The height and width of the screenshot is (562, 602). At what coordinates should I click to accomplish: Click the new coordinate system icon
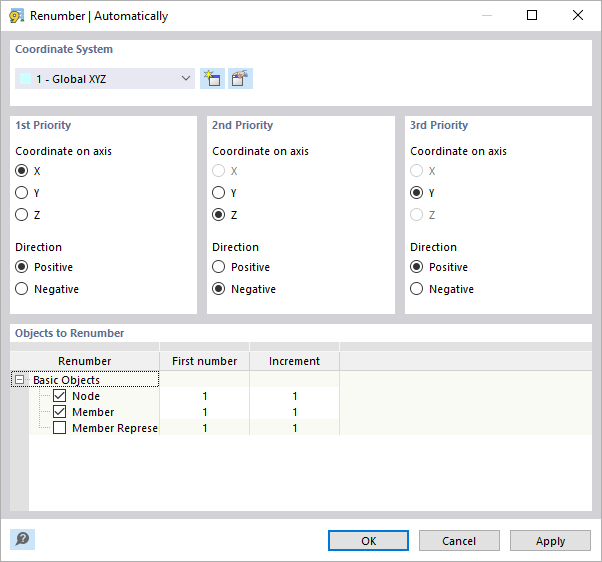[211, 79]
